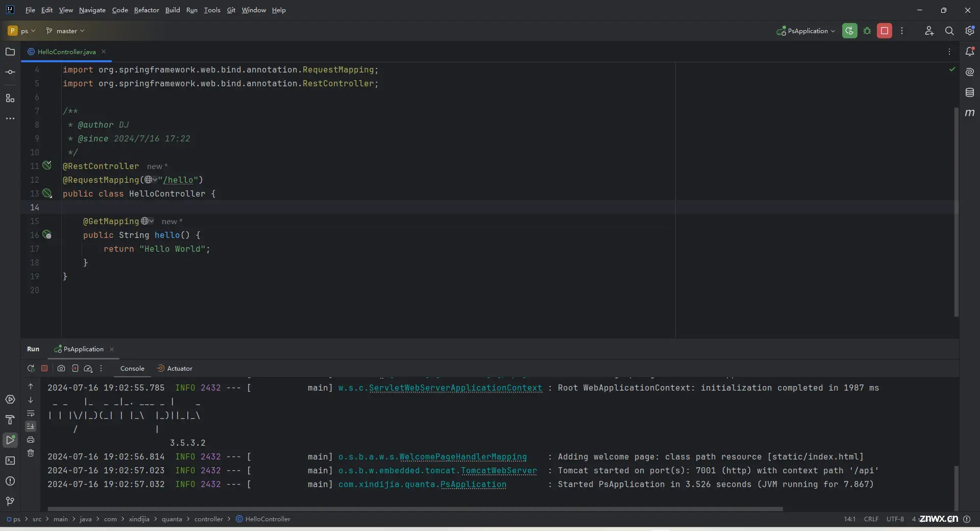The width and height of the screenshot is (980, 531).
Task: Expand RequestMapping URL globe dropdown
Action: [x=151, y=180]
